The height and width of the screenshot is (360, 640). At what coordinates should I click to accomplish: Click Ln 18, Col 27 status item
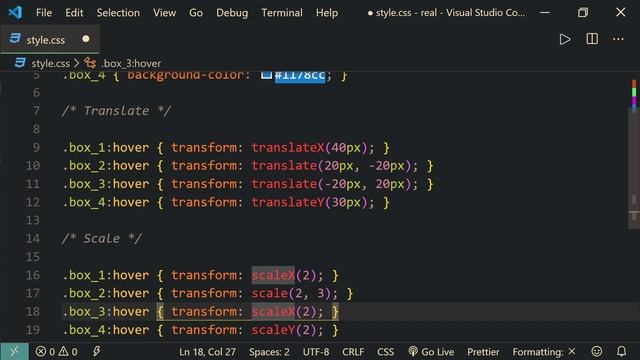[207, 352]
